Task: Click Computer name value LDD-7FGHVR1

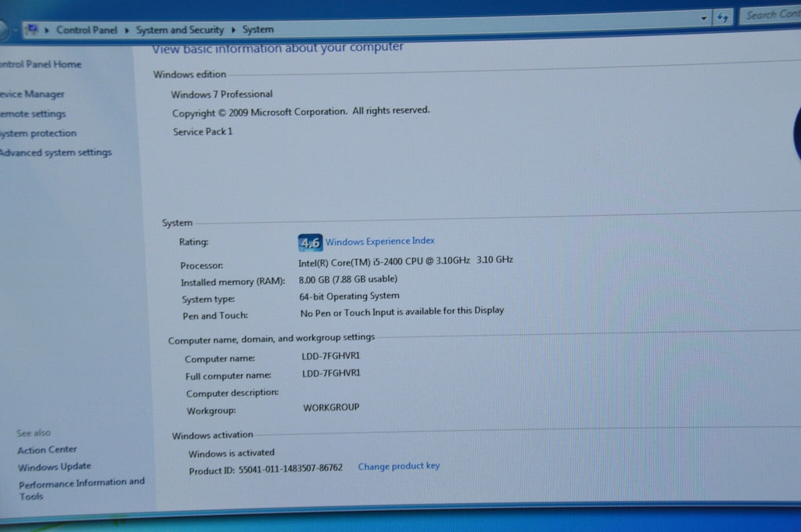Action: click(x=331, y=356)
